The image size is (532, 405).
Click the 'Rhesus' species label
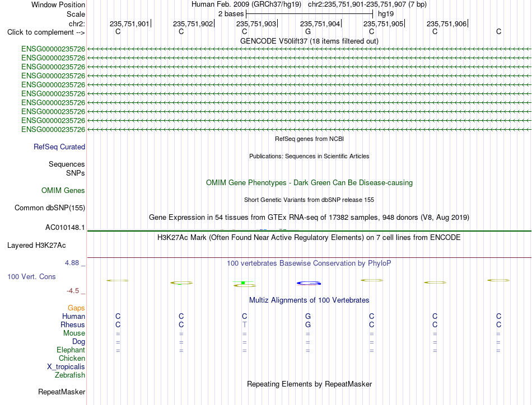point(73,324)
